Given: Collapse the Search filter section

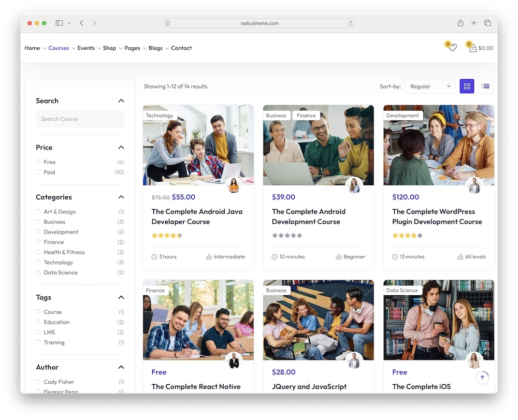Looking at the screenshot, I should point(121,100).
